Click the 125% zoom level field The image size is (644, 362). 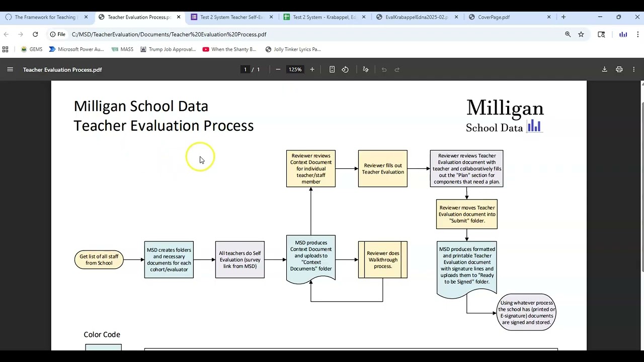295,69
